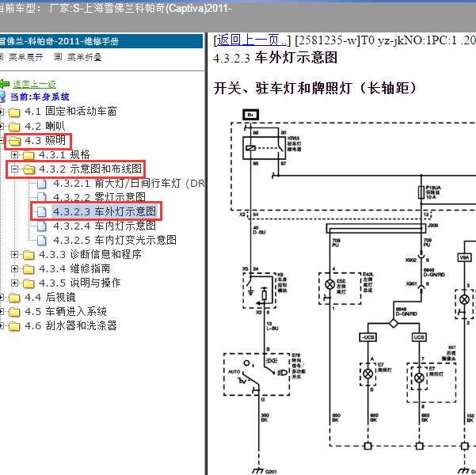
Task: Open 4.3.2.3 车外灯示意图 page
Action: point(105,211)
